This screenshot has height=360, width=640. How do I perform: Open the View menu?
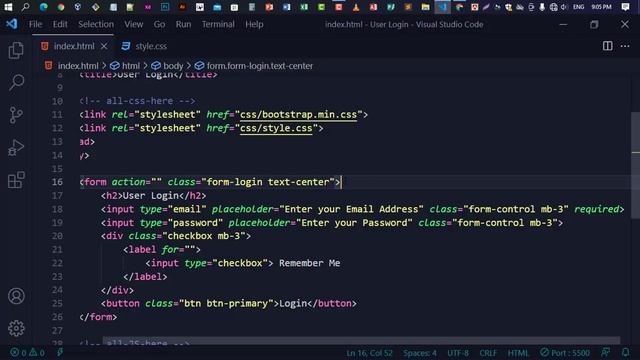point(133,24)
